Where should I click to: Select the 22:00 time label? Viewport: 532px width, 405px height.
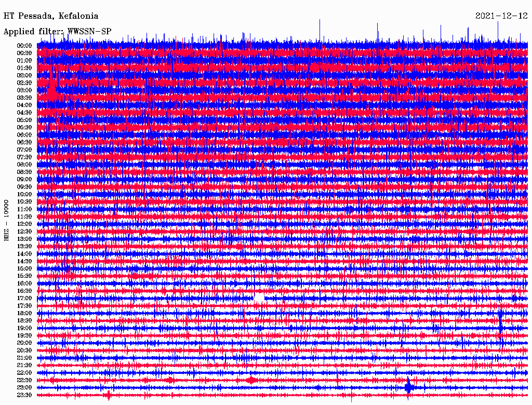24,373
